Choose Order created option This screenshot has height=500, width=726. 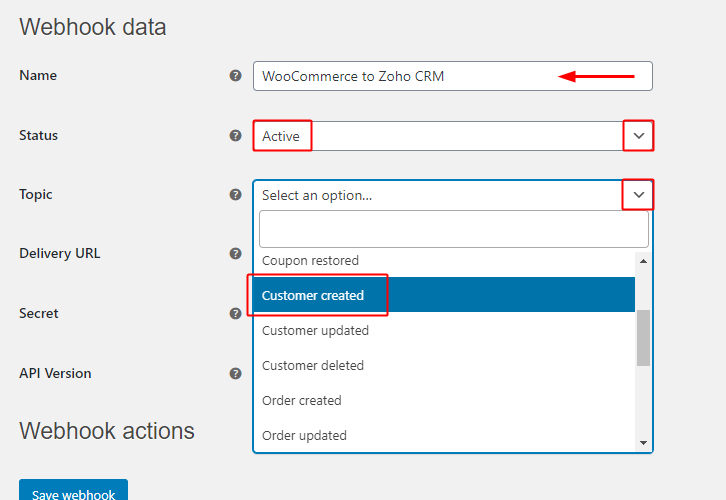pyautogui.click(x=444, y=400)
